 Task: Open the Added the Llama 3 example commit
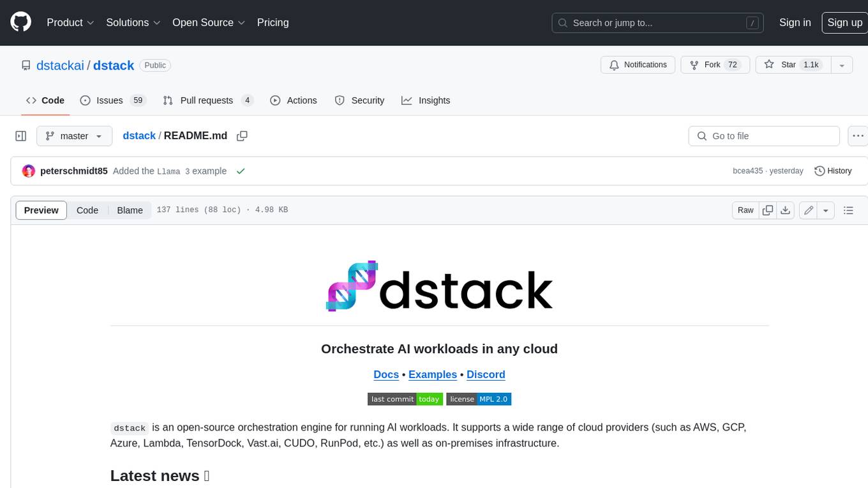[170, 171]
